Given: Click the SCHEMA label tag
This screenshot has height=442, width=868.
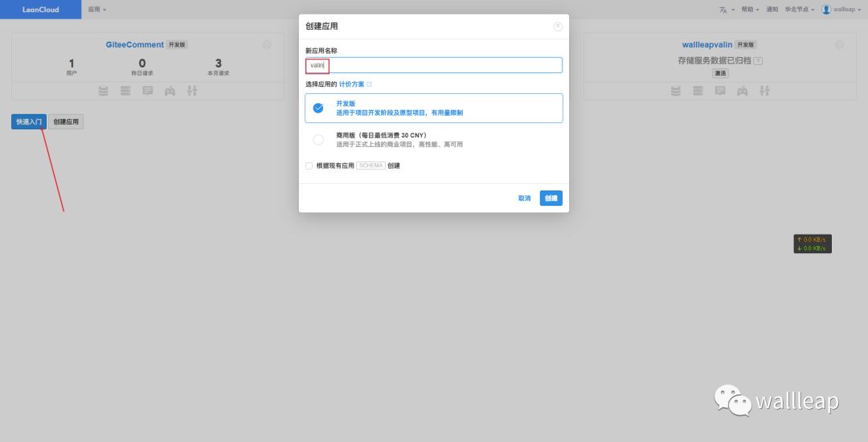Looking at the screenshot, I should click(371, 166).
